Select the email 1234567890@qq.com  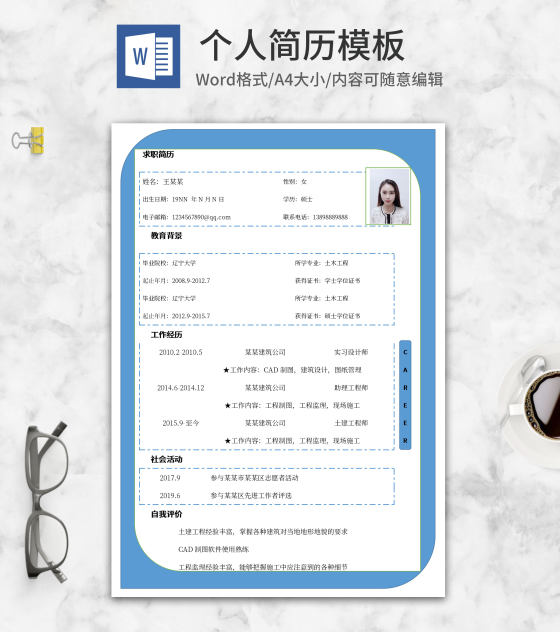click(x=201, y=217)
